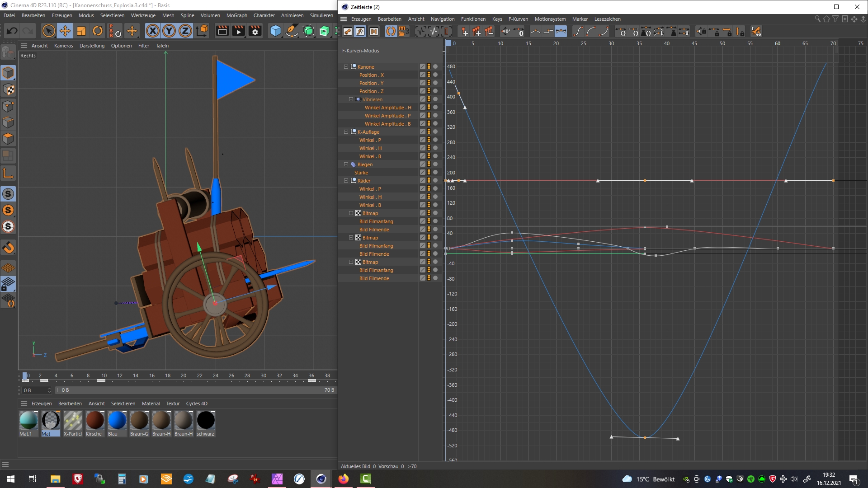Toggle the Y axis lock
This screenshot has width=868, height=488.
coord(169,31)
